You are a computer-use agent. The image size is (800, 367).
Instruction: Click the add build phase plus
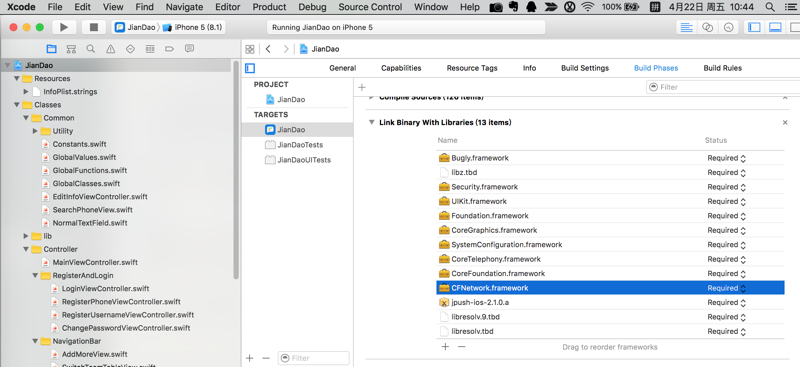coord(362,87)
